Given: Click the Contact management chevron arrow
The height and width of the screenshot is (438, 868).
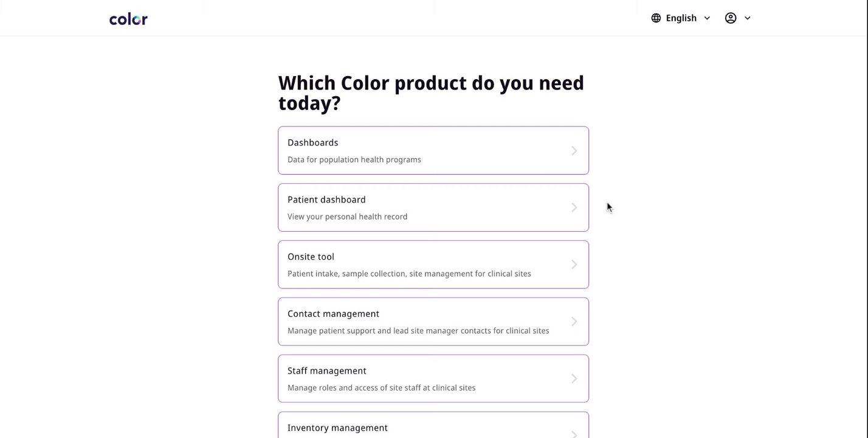Looking at the screenshot, I should (574, 322).
